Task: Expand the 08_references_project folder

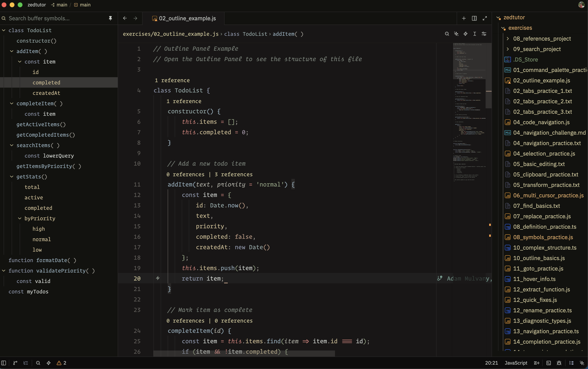Action: (507, 39)
